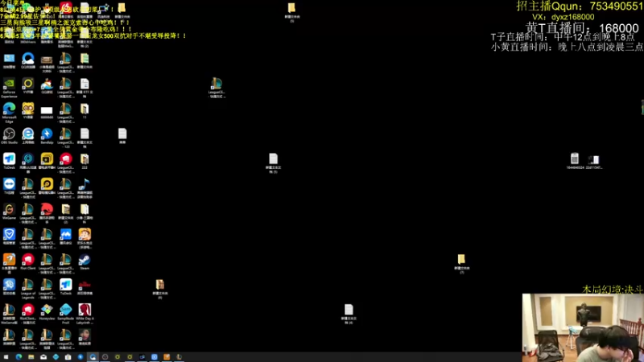Open the blue gear 驱动 icon
644x362 pixels.
pos(9,286)
